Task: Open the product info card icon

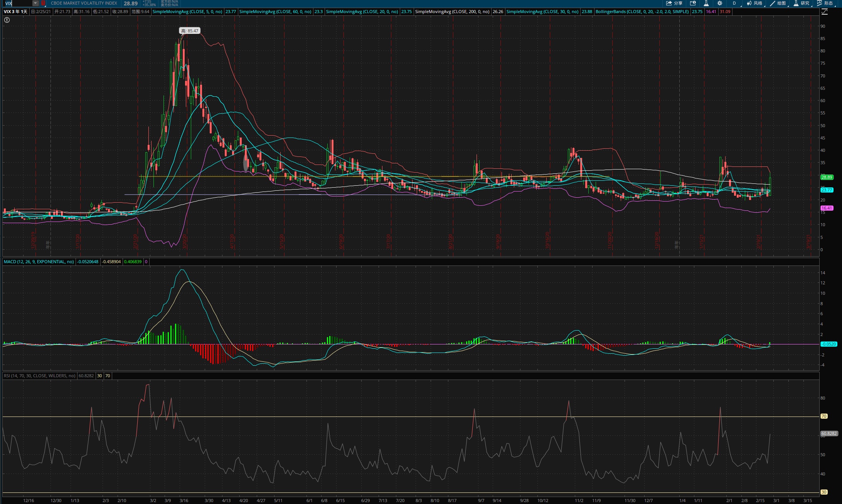Action: [x=693, y=3]
